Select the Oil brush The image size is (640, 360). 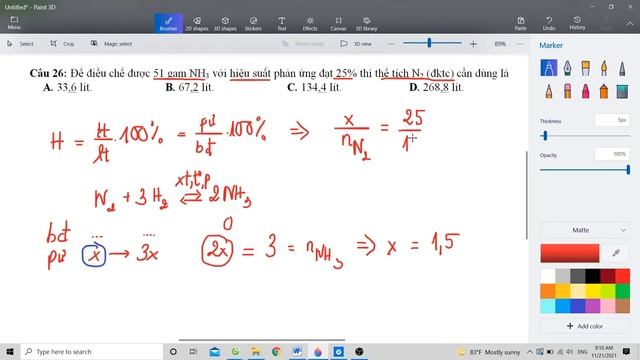pyautogui.click(x=585, y=68)
